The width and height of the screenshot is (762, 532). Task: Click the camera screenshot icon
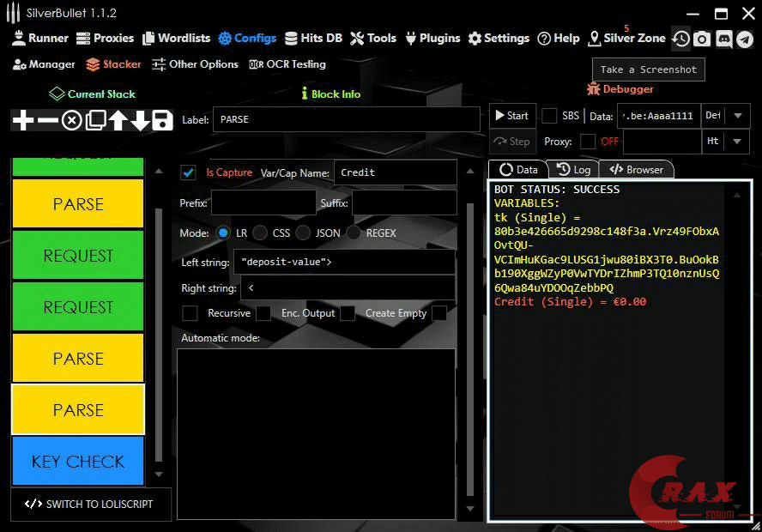[702, 39]
